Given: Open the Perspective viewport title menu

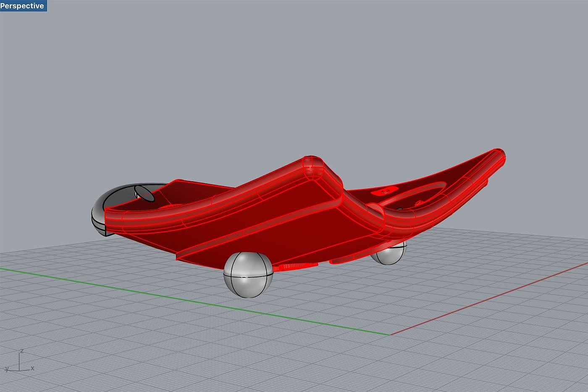Looking at the screenshot, I should click(x=23, y=5).
